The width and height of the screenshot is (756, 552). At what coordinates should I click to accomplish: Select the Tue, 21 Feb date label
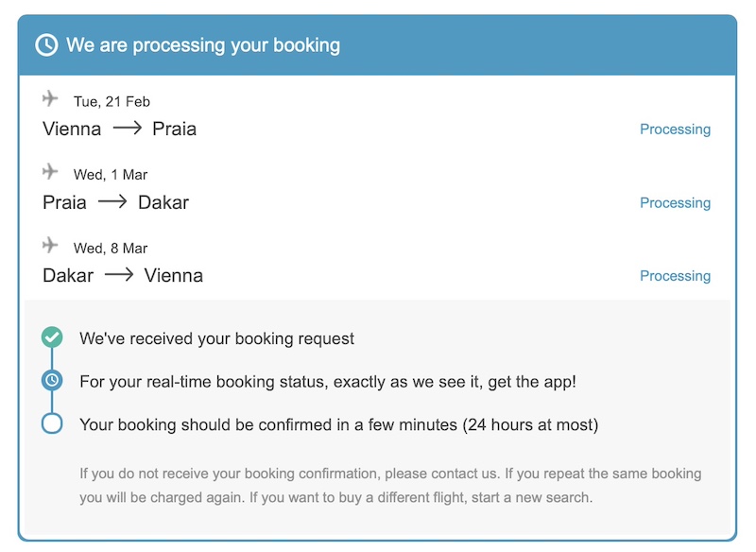coord(112,102)
